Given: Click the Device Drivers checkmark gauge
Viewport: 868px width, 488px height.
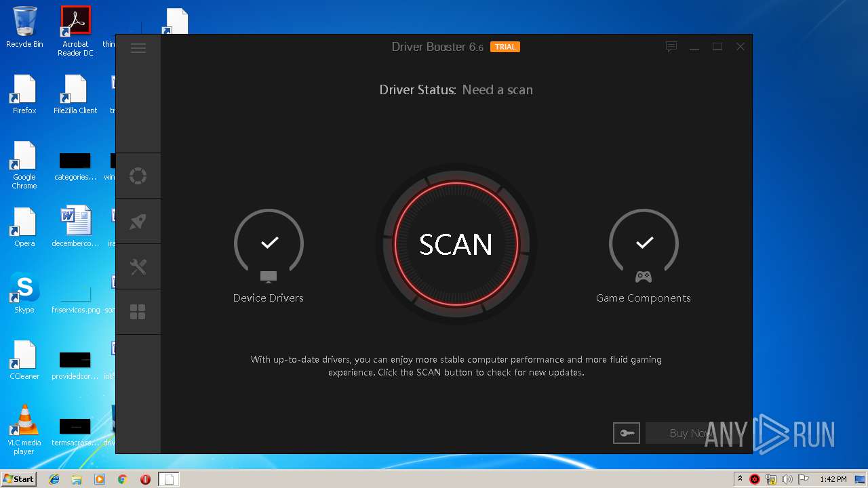Looking at the screenshot, I should click(x=269, y=243).
